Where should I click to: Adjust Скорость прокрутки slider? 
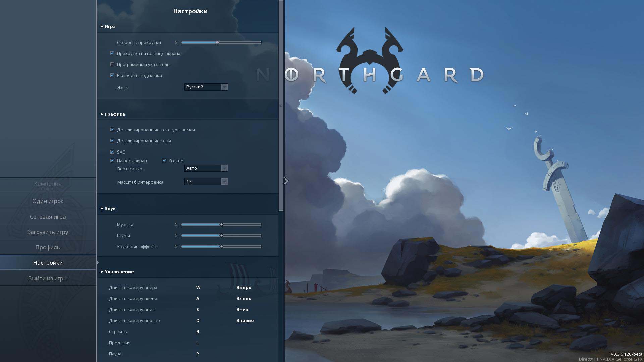[221, 43]
